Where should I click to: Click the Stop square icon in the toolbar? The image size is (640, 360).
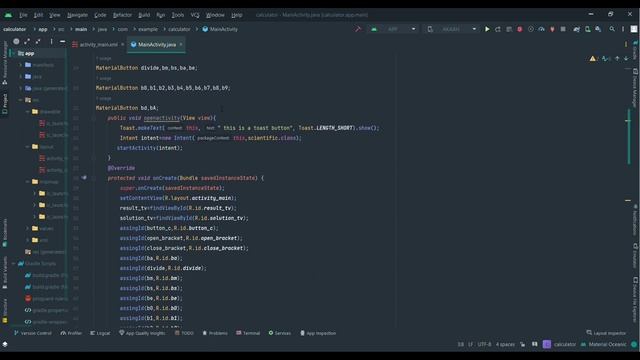[x=563, y=29]
